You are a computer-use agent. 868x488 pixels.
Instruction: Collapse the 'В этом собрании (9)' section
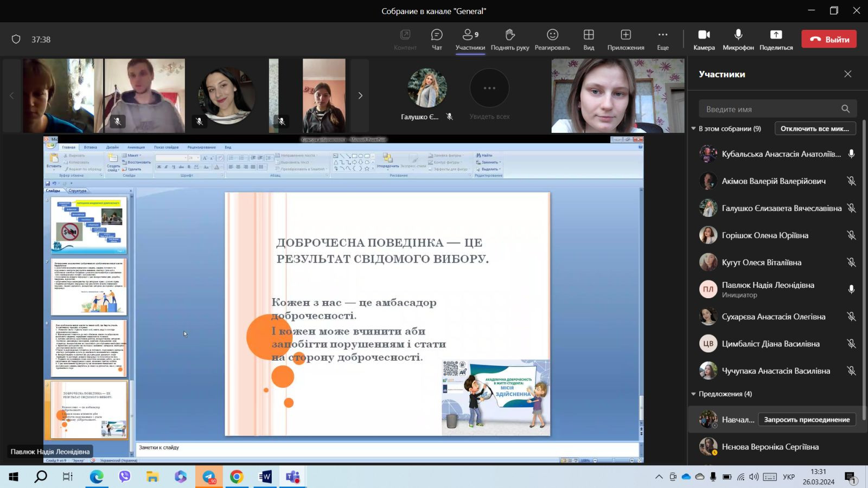pos(693,129)
